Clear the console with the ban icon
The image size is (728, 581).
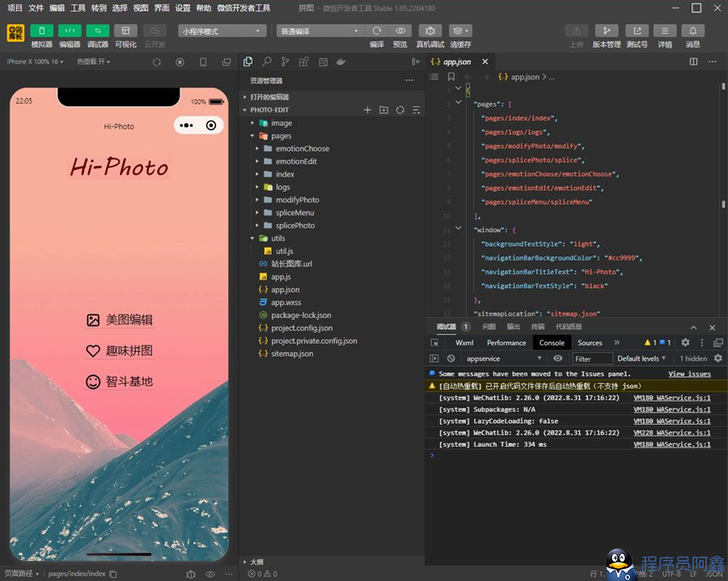click(451, 358)
